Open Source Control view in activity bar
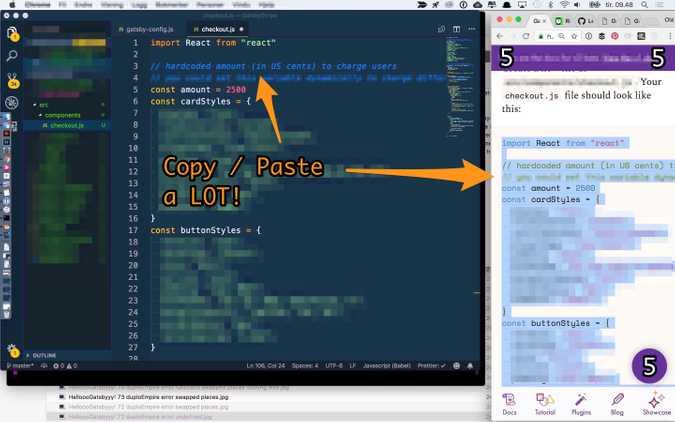The image size is (675, 422). click(12, 80)
